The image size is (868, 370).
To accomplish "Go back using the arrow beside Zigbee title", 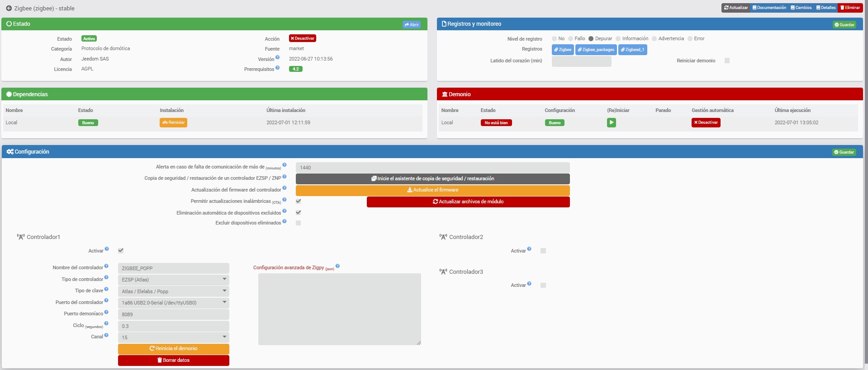I will (9, 8).
